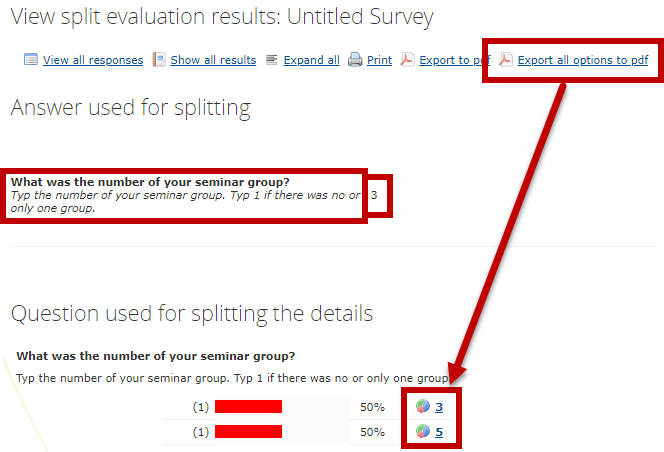Choose the Export to pdf link
The image size is (664, 452).
[x=454, y=60]
